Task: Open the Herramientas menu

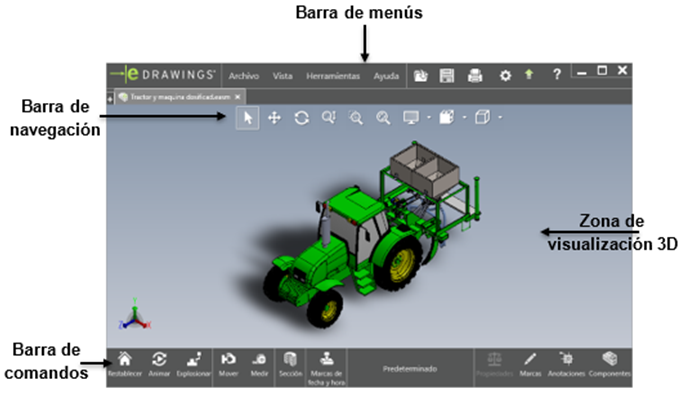Action: [333, 76]
